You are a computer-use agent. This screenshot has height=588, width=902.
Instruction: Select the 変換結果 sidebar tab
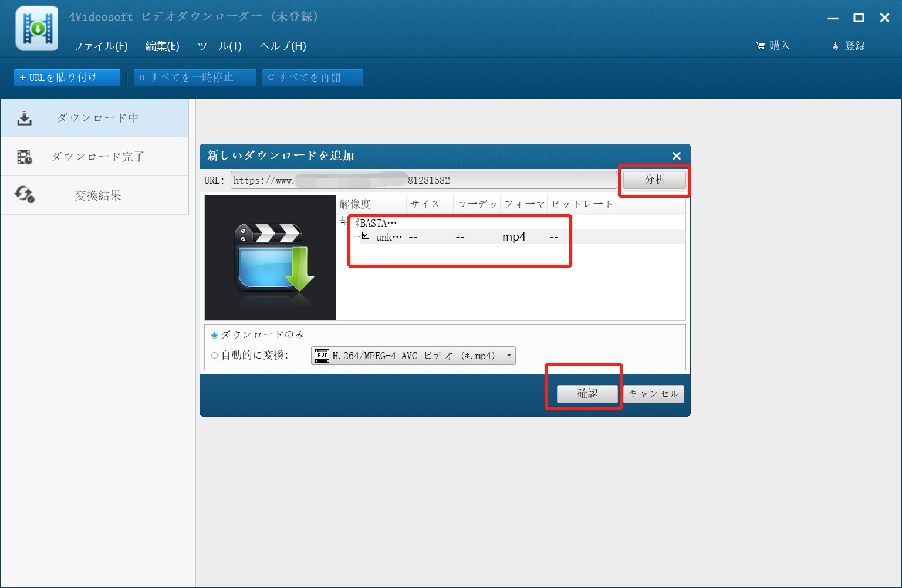[94, 195]
